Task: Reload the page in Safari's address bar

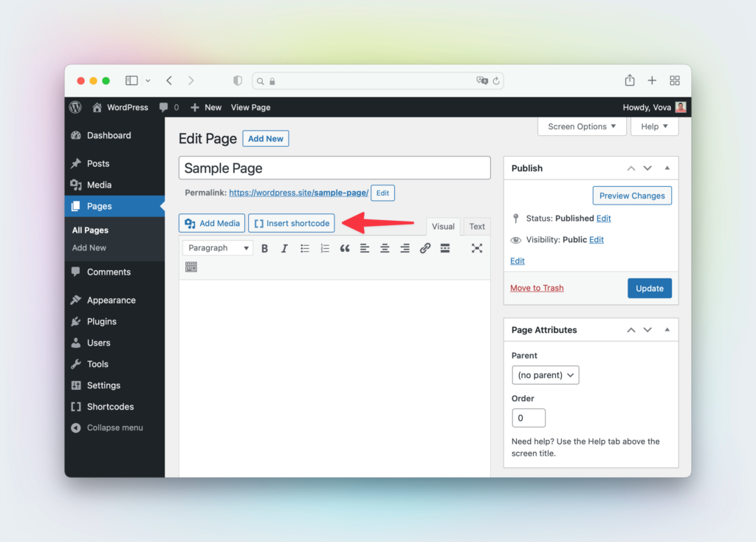Action: click(497, 81)
